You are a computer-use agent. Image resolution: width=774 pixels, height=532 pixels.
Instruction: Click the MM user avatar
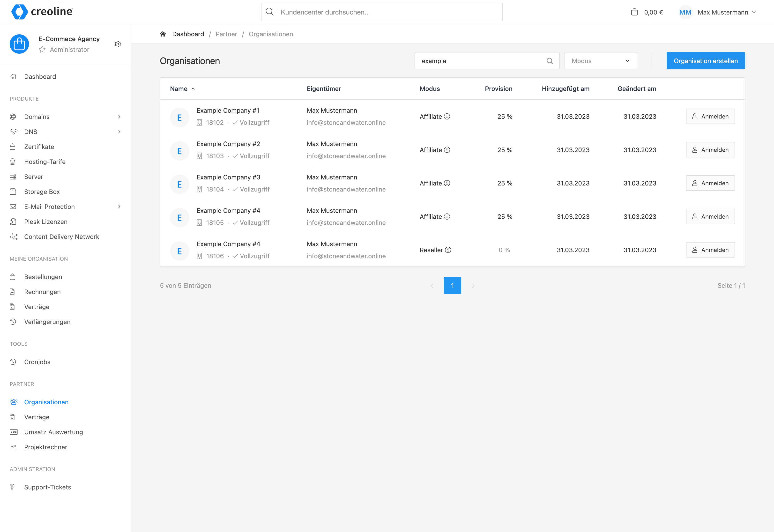tap(685, 12)
